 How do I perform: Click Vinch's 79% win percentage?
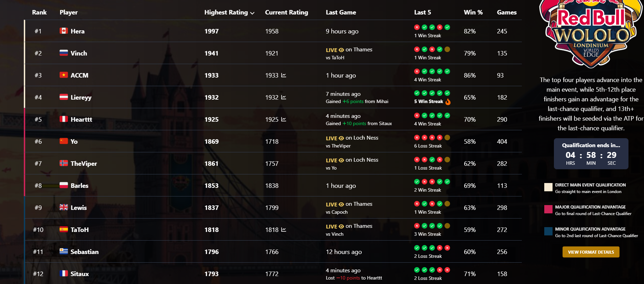pyautogui.click(x=470, y=53)
